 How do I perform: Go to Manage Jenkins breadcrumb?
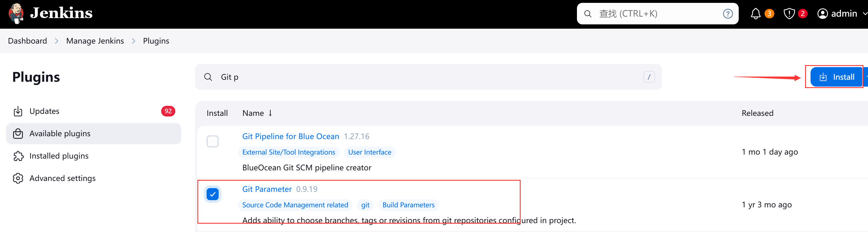click(95, 41)
